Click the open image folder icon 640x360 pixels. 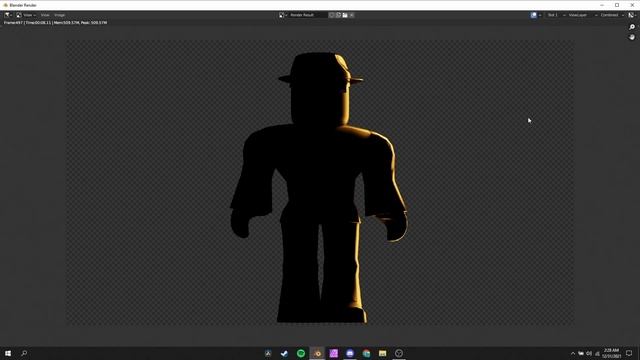(x=345, y=15)
